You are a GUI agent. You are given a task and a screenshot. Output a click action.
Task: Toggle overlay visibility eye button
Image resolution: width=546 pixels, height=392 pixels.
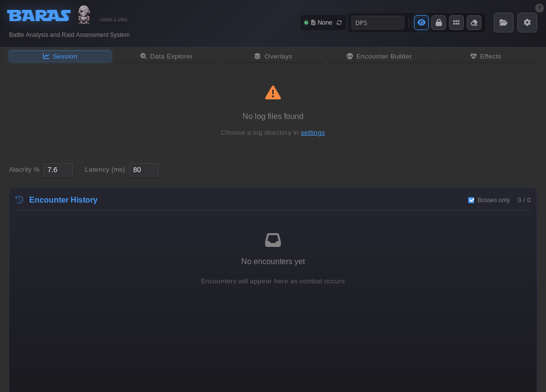421,23
